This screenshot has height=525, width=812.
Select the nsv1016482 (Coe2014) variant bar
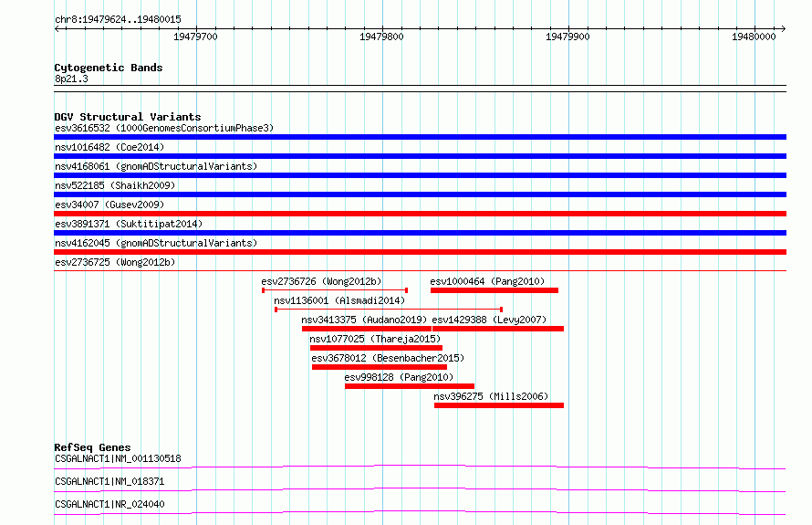(420, 156)
